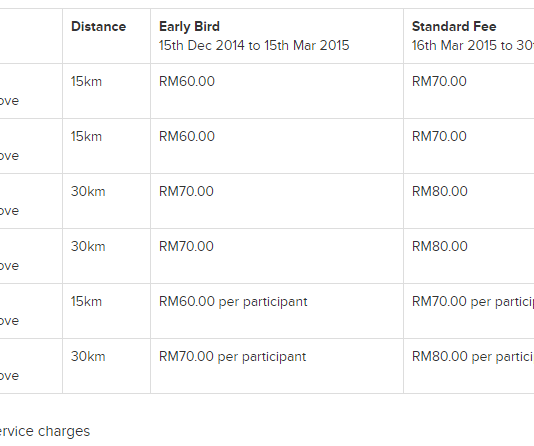Click RM80.00 per participant standard fee

click(x=473, y=357)
